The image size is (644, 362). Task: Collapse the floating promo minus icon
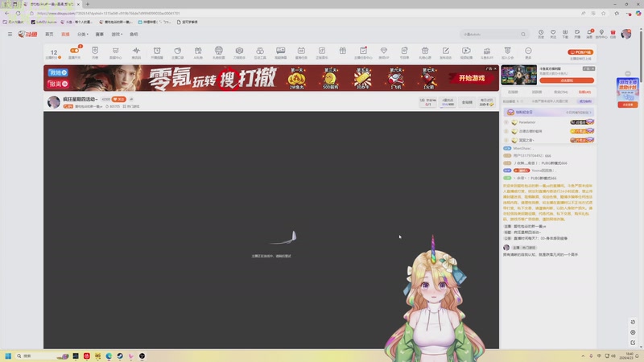coord(628,73)
